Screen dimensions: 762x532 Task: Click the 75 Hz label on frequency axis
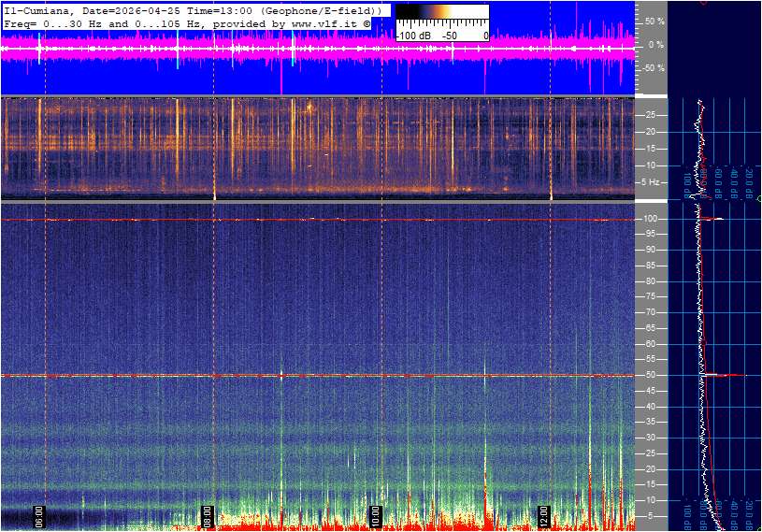(651, 296)
